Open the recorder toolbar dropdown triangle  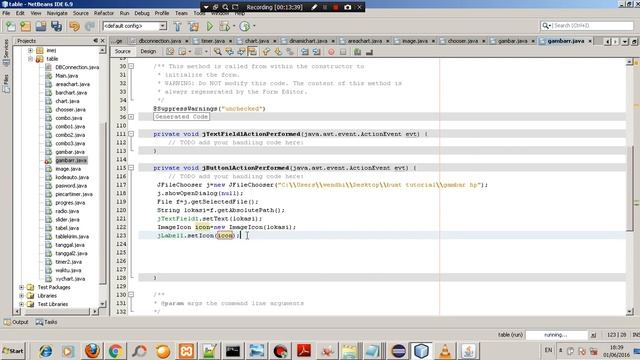coord(206,7)
